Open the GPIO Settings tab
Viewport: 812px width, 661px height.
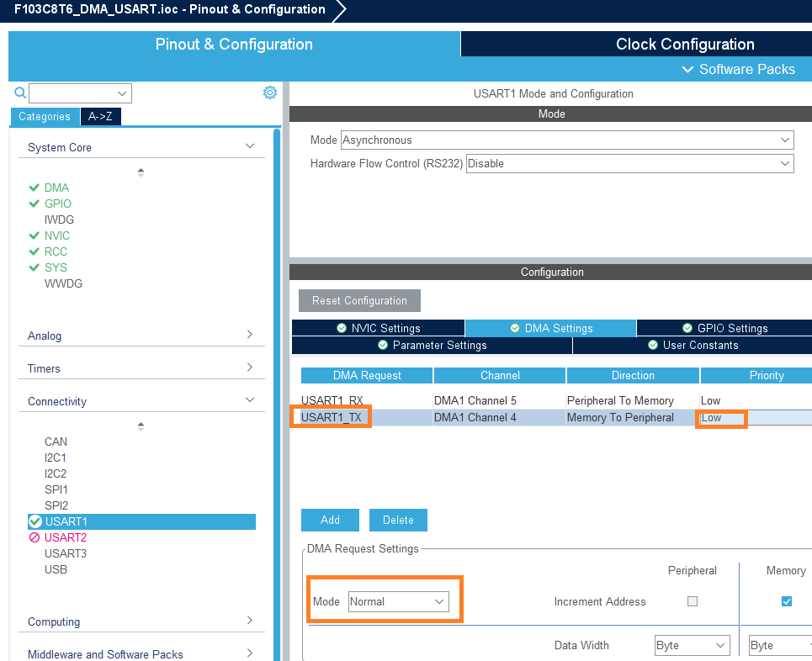click(x=724, y=328)
